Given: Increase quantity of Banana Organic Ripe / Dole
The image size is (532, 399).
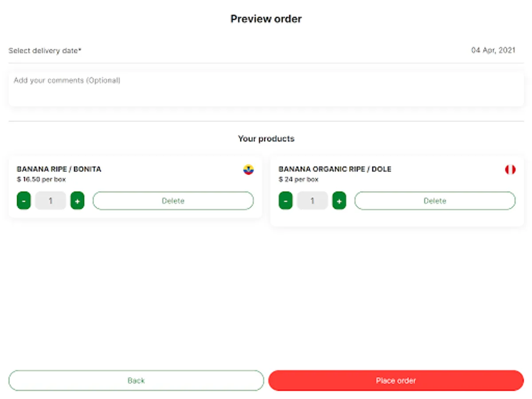Looking at the screenshot, I should pyautogui.click(x=339, y=201).
